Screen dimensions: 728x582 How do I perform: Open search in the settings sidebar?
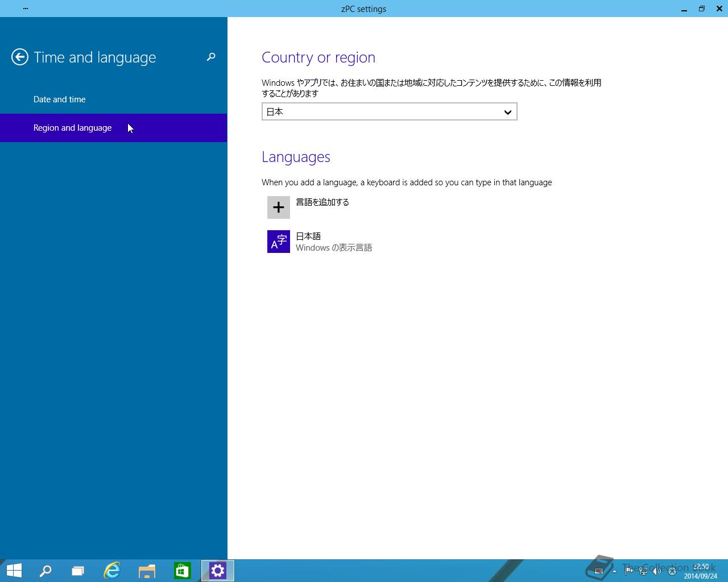[x=211, y=57]
